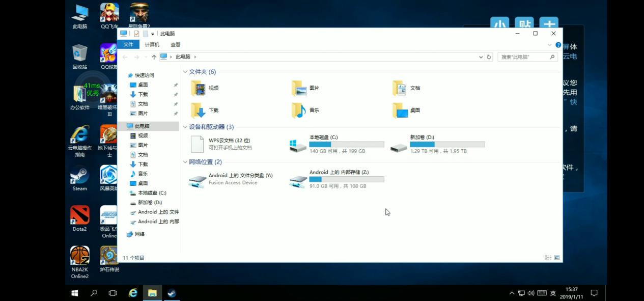Select the 新加卷 (D:) drive in the main pane
The width and height of the screenshot is (644, 301).
click(x=437, y=144)
